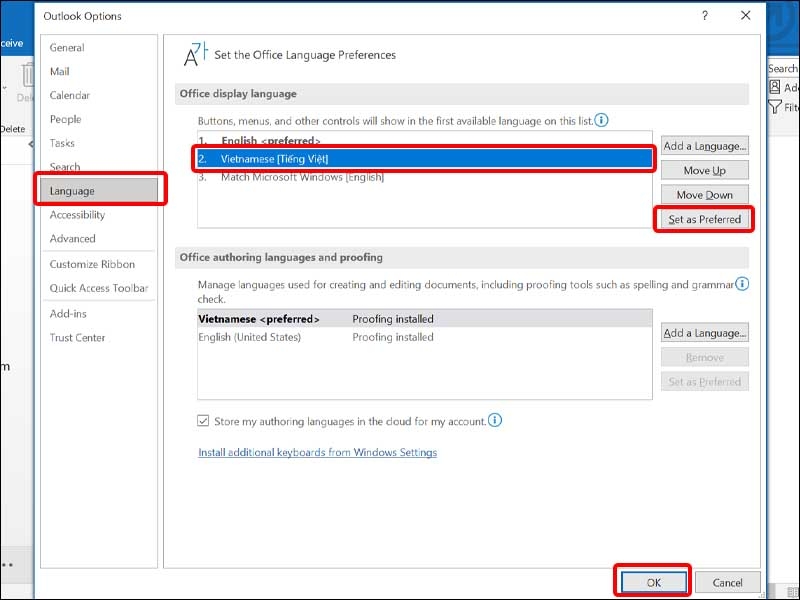Close the Outlook Options dialog
The height and width of the screenshot is (600, 800).
coord(745,16)
